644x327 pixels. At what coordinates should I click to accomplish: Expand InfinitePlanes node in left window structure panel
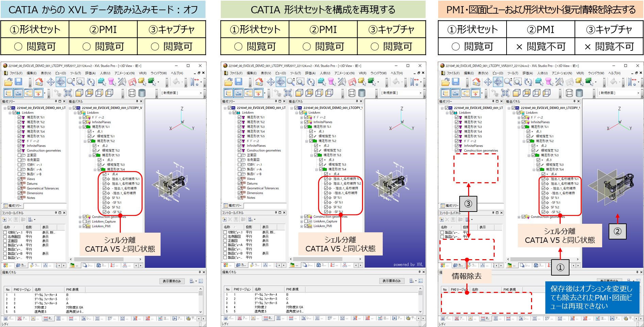point(80,122)
